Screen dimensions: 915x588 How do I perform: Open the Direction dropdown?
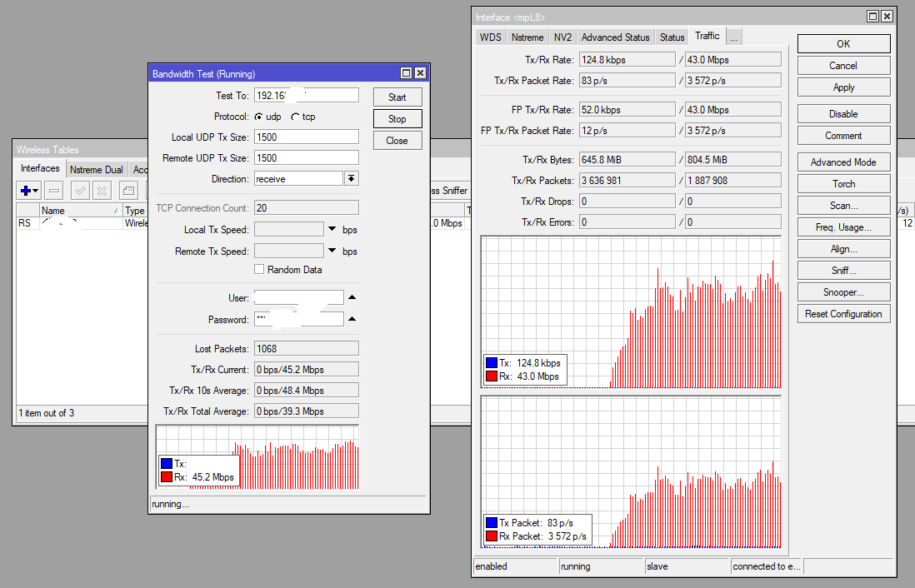[352, 179]
